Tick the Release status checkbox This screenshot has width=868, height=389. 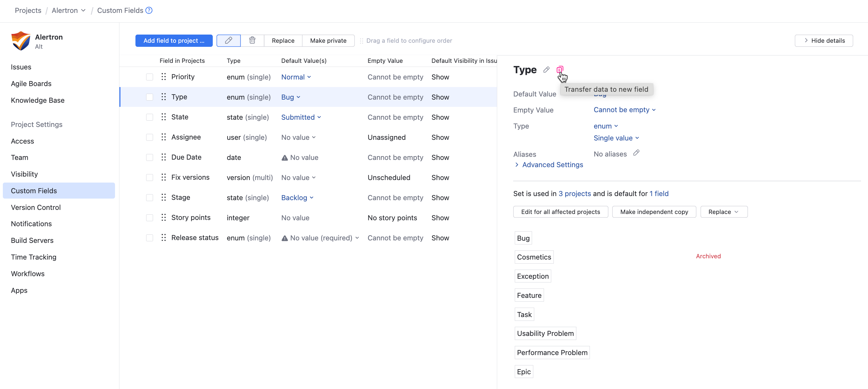coord(149,238)
